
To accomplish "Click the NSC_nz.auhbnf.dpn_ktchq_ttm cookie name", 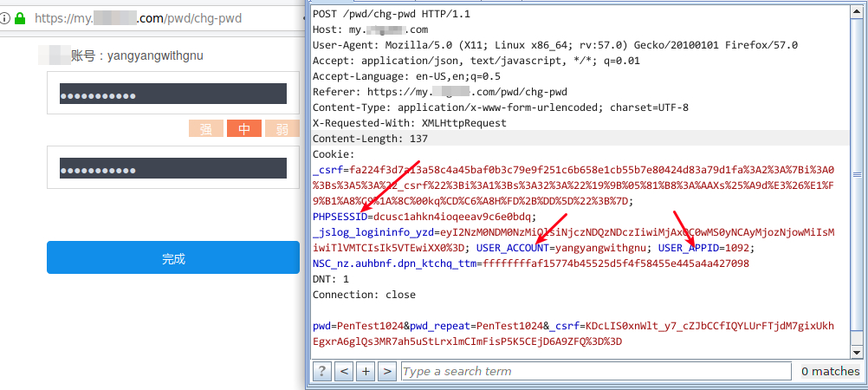I will pyautogui.click(x=395, y=263).
